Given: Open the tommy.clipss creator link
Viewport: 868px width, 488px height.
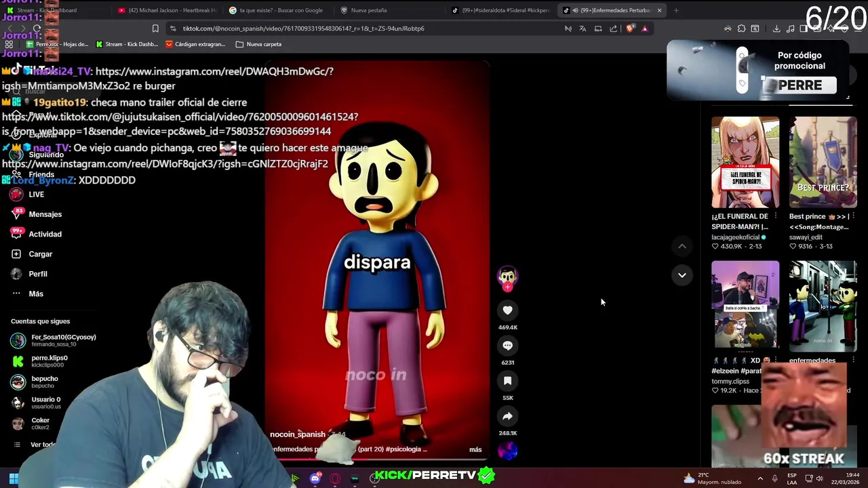Looking at the screenshot, I should click(x=730, y=382).
